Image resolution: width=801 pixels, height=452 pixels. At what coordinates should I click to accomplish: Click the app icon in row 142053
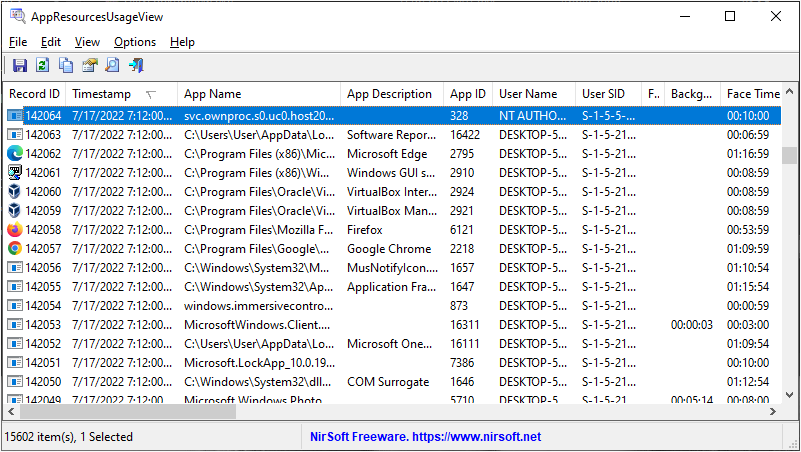(15, 325)
